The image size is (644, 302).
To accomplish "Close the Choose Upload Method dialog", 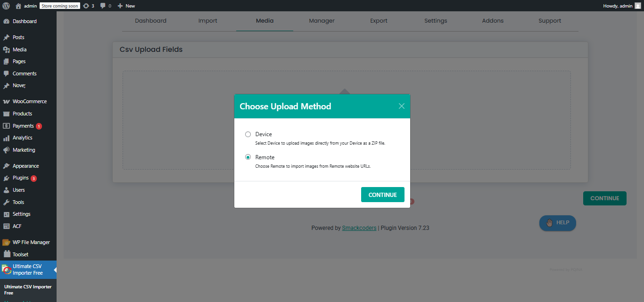I will (x=402, y=106).
